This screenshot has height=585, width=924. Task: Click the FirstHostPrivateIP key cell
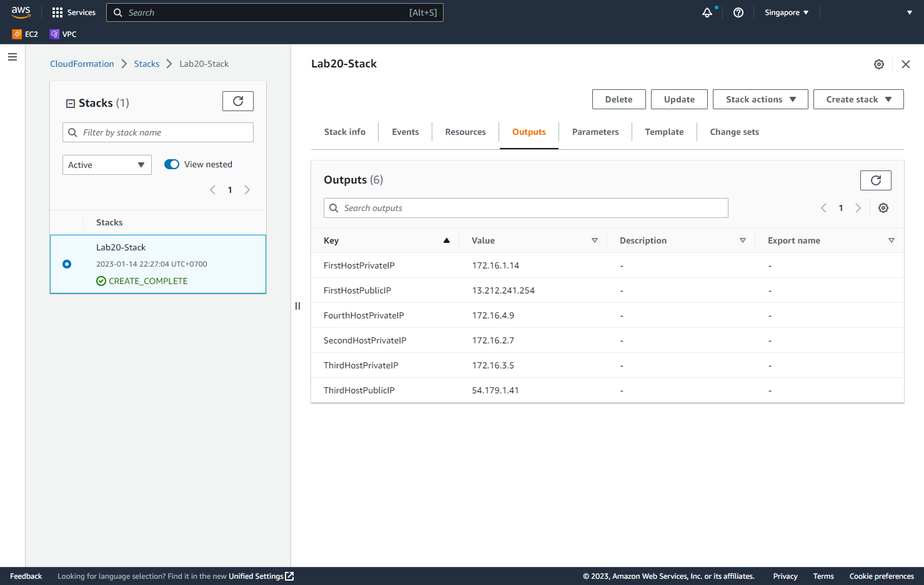point(359,265)
